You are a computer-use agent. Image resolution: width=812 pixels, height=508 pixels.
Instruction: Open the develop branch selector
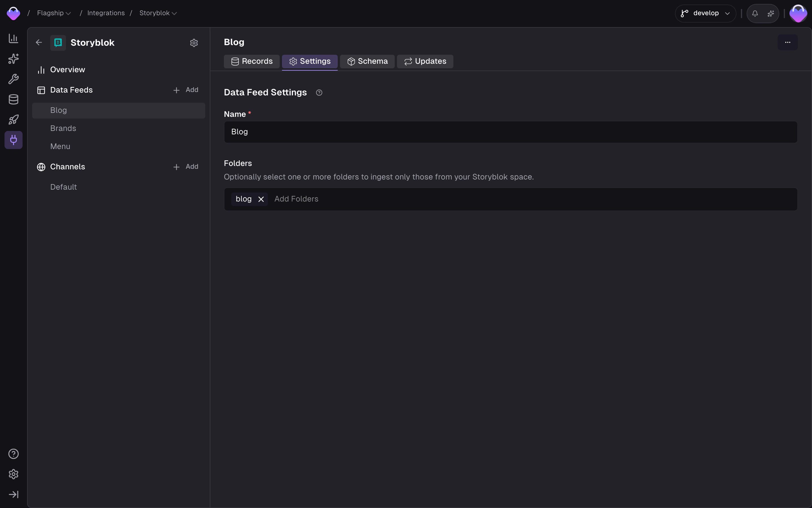pyautogui.click(x=705, y=14)
